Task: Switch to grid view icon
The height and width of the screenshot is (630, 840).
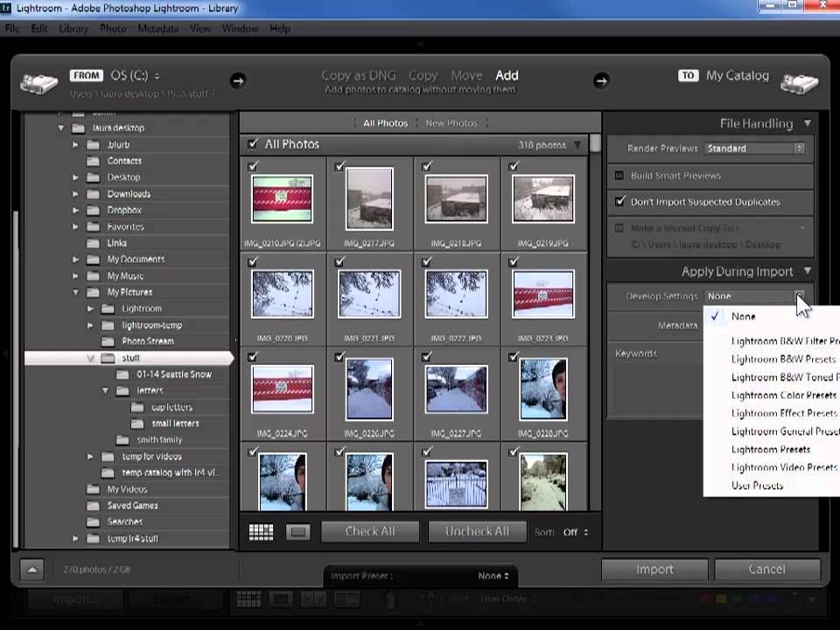Action: point(261,531)
